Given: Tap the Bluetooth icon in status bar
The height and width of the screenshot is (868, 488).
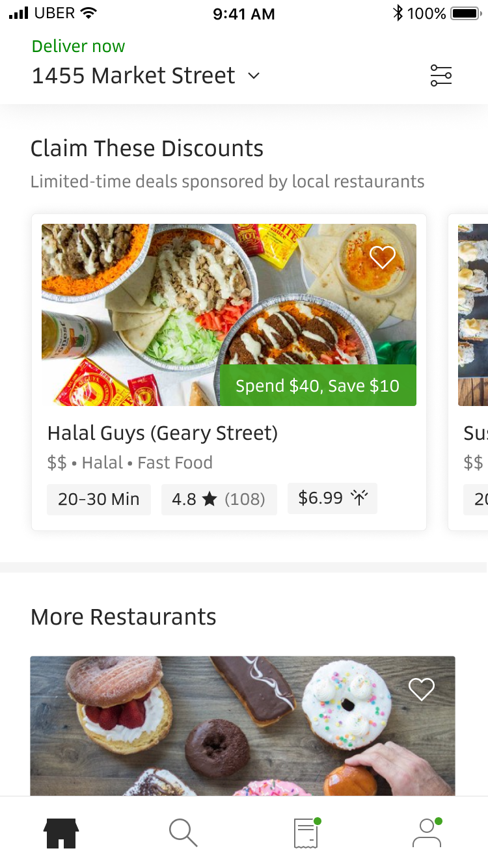Looking at the screenshot, I should click(398, 13).
